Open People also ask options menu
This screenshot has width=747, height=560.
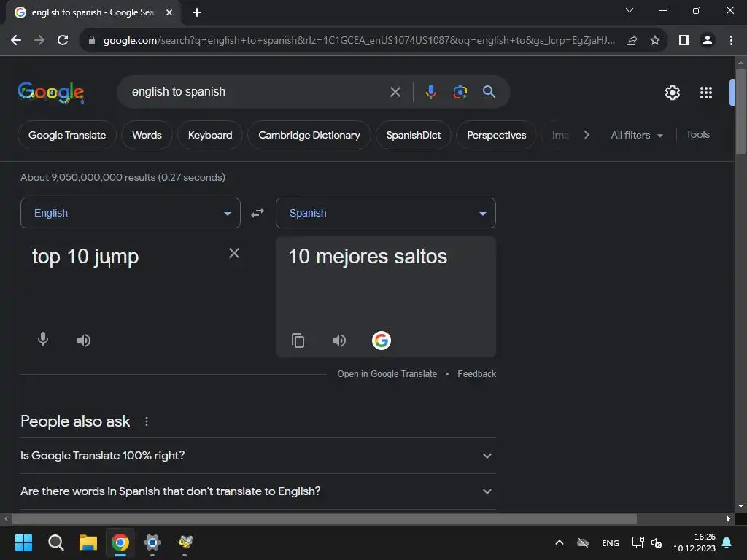coord(147,421)
